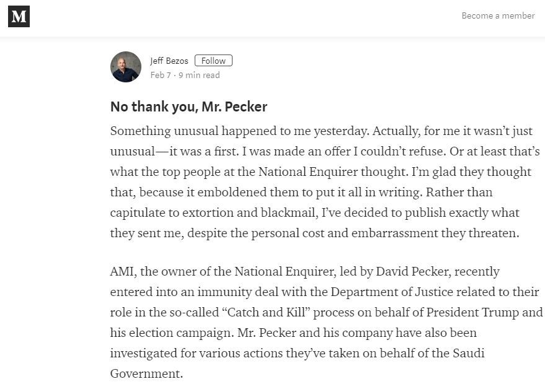Click the 9 min read label
The height and width of the screenshot is (392, 545).
point(199,75)
